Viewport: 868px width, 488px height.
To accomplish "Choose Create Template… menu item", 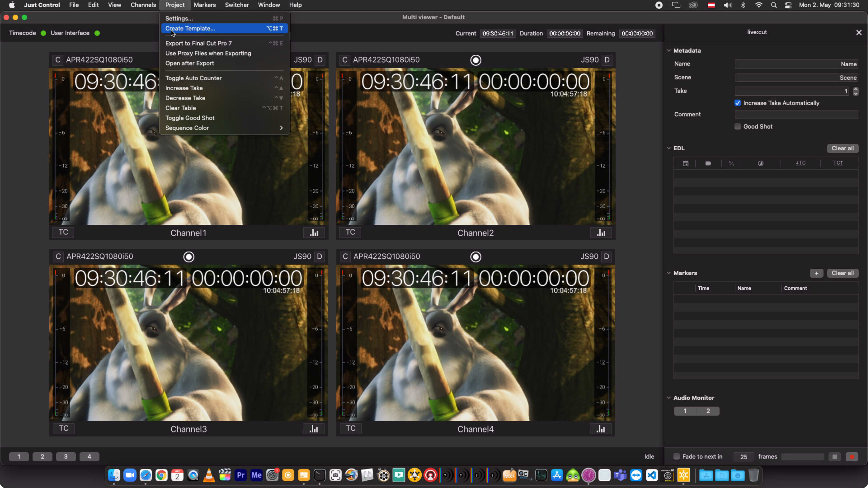I will [x=224, y=29].
